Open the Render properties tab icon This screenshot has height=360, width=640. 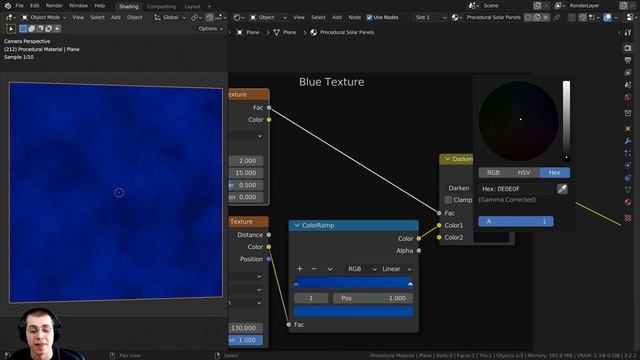[628, 48]
